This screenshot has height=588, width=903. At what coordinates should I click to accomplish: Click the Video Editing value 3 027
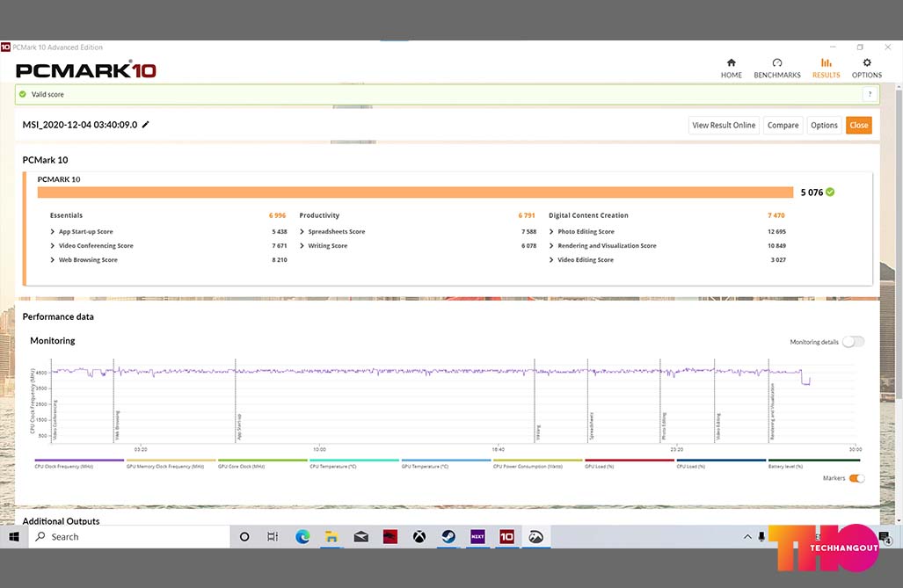(x=779, y=260)
